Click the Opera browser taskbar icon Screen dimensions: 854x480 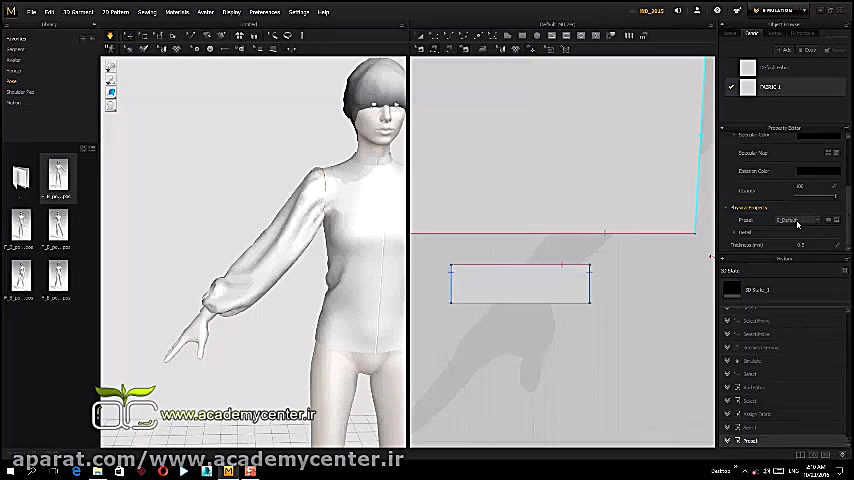[163, 471]
